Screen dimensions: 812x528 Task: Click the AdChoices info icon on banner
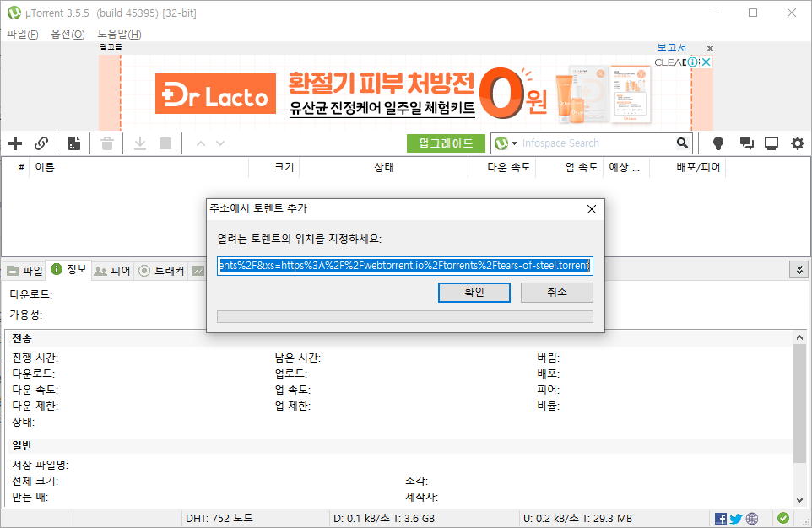692,62
